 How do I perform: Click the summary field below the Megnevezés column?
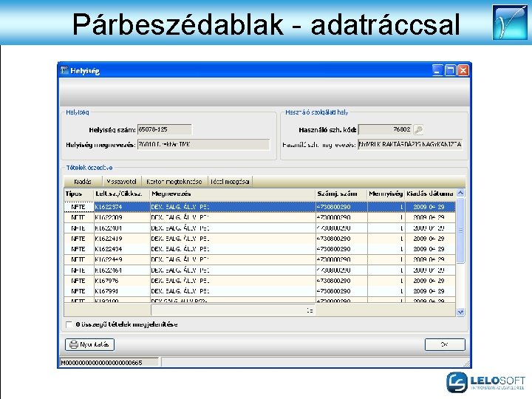(x=233, y=310)
